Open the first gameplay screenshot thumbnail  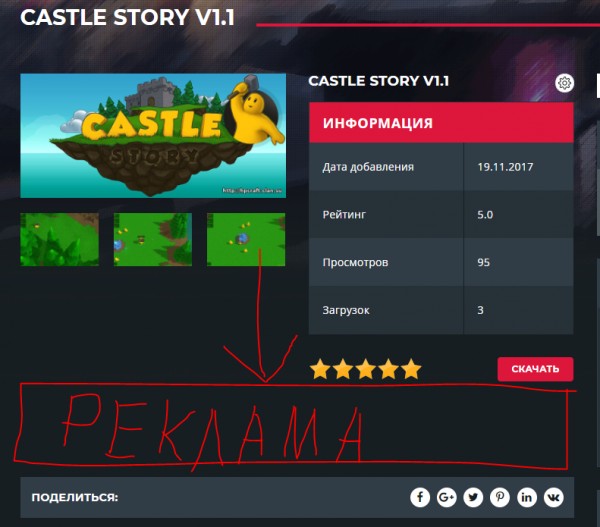click(59, 240)
